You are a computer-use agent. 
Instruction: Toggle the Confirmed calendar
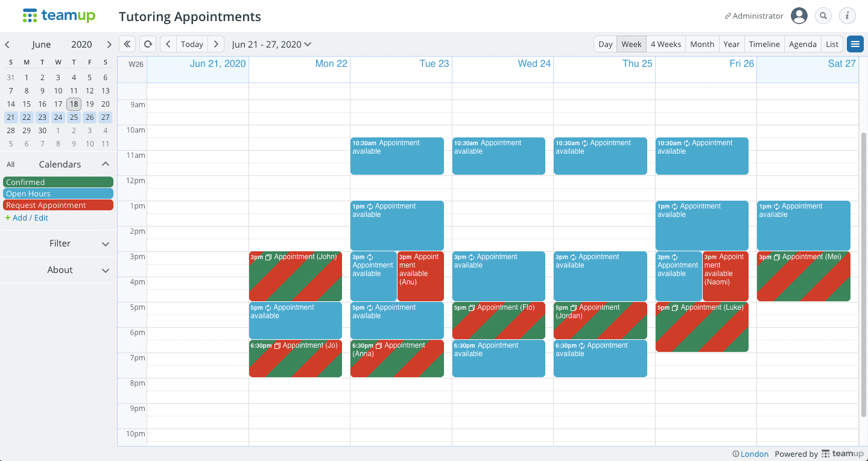58,182
